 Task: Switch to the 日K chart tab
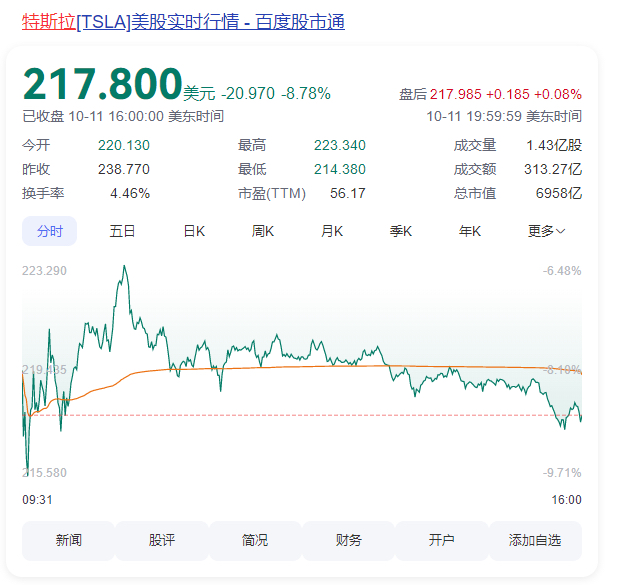(194, 231)
